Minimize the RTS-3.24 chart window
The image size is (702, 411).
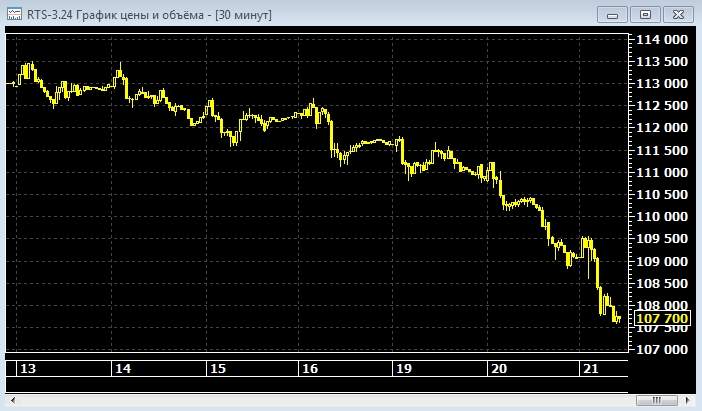coord(614,14)
